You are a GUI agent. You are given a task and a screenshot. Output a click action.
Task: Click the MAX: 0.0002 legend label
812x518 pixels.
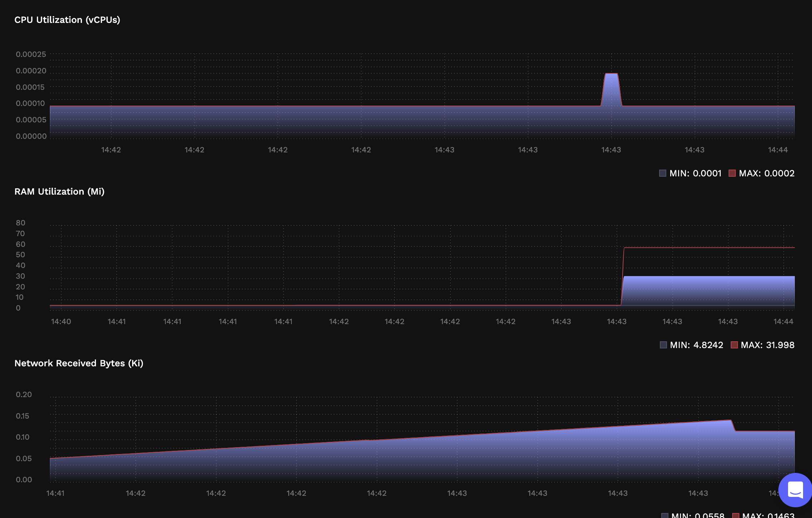(x=767, y=173)
